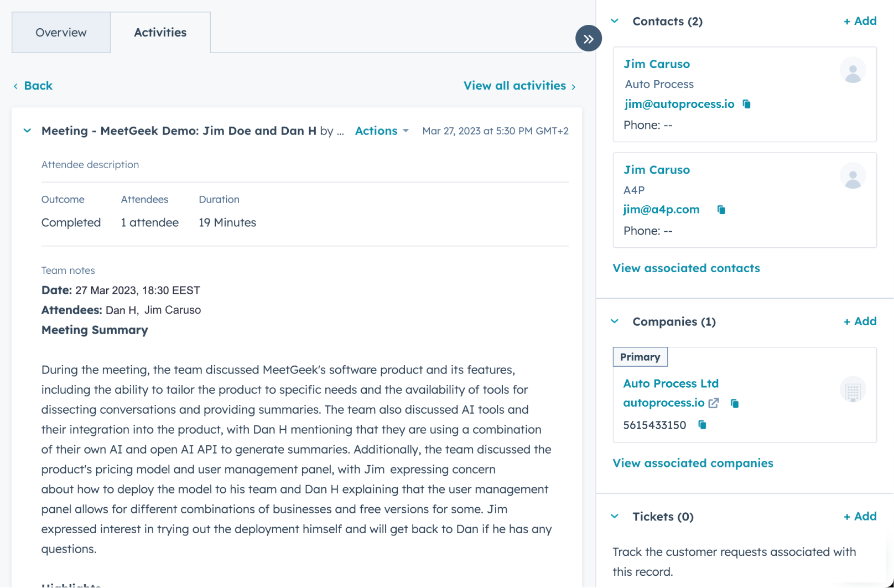Collapse the Companies section
Image resolution: width=894 pixels, height=588 pixels.
click(614, 321)
